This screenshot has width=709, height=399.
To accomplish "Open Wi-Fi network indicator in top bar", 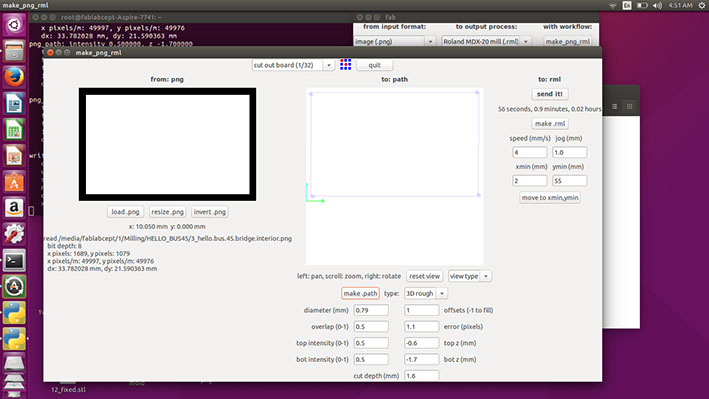I will 612,5.
